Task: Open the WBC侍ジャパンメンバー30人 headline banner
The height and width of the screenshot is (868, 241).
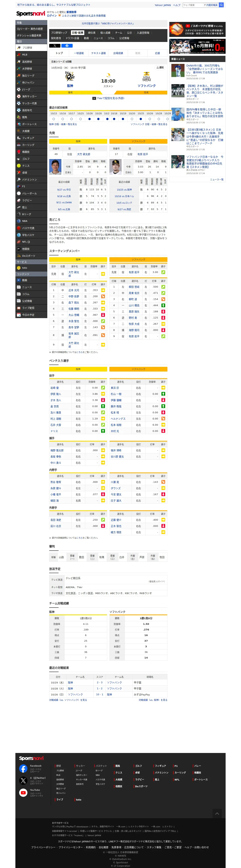Action: [x=108, y=24]
